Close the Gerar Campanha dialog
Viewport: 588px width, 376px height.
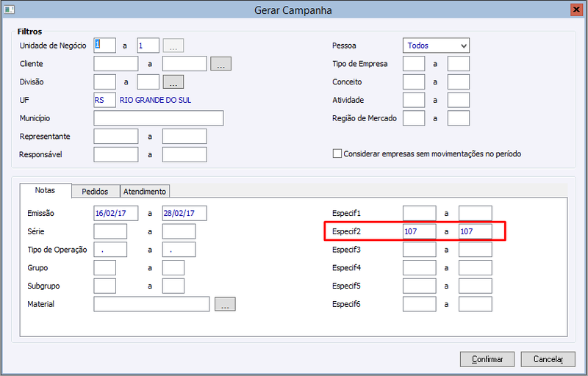pyautogui.click(x=576, y=10)
